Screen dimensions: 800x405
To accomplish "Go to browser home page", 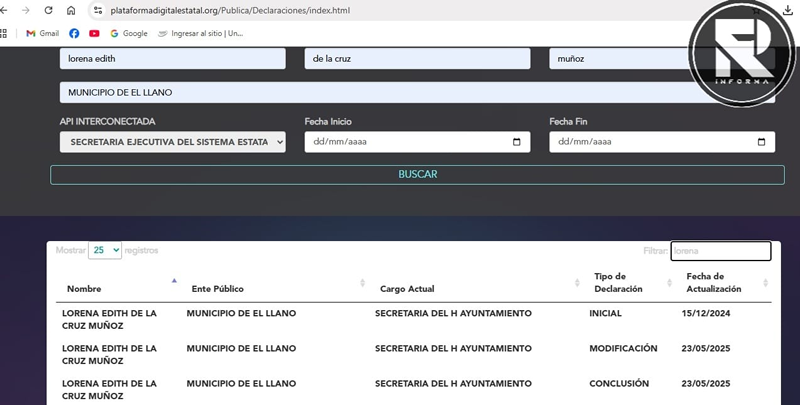I will pyautogui.click(x=71, y=10).
